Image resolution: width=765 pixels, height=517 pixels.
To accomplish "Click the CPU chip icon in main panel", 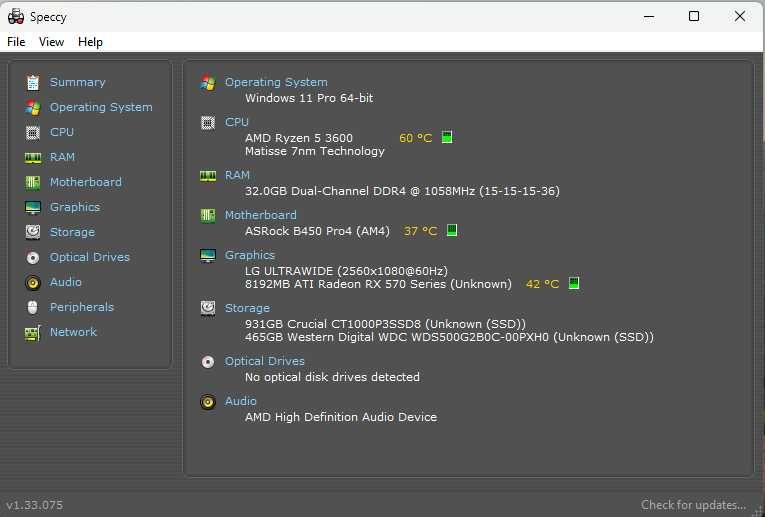I will point(208,122).
